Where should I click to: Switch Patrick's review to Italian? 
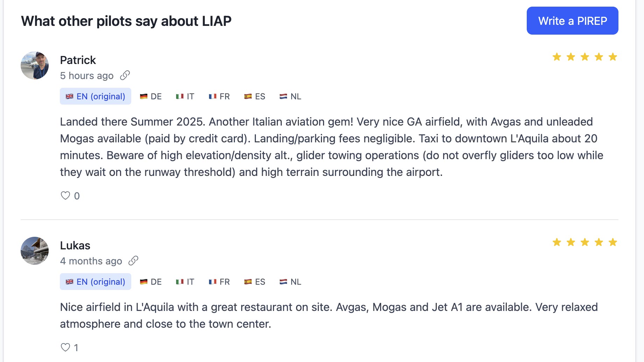[x=185, y=96]
